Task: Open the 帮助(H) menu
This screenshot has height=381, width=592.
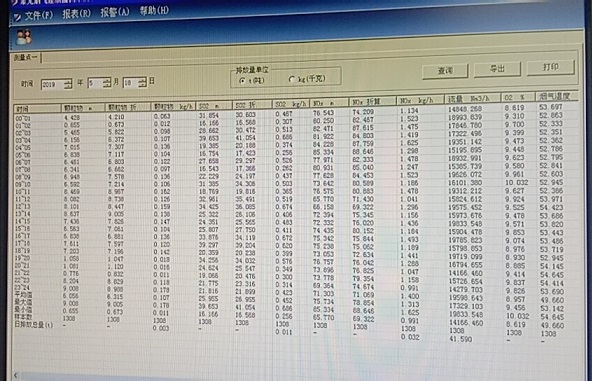Action: point(154,10)
